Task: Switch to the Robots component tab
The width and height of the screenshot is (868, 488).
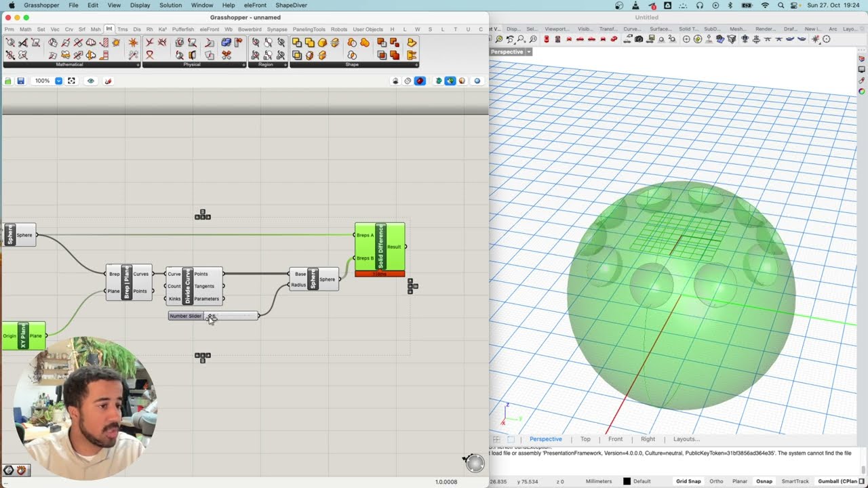Action: [x=339, y=29]
